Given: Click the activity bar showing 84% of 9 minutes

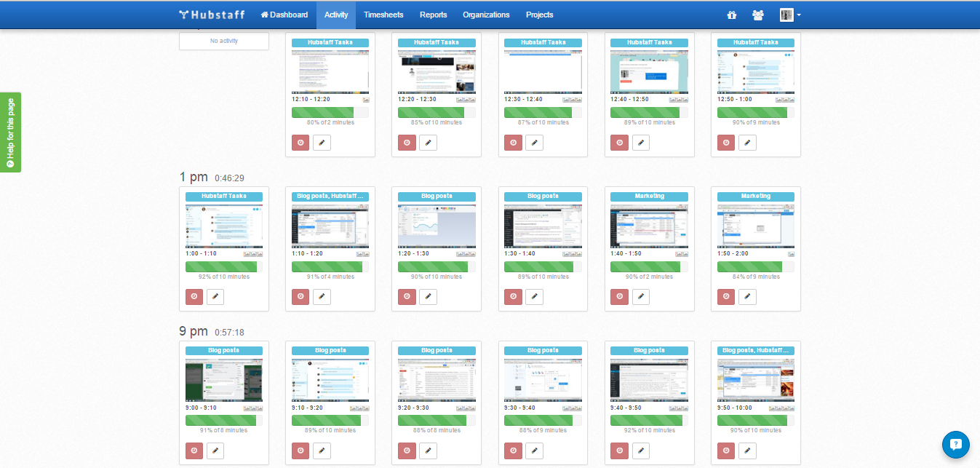Looking at the screenshot, I should pyautogui.click(x=756, y=267).
